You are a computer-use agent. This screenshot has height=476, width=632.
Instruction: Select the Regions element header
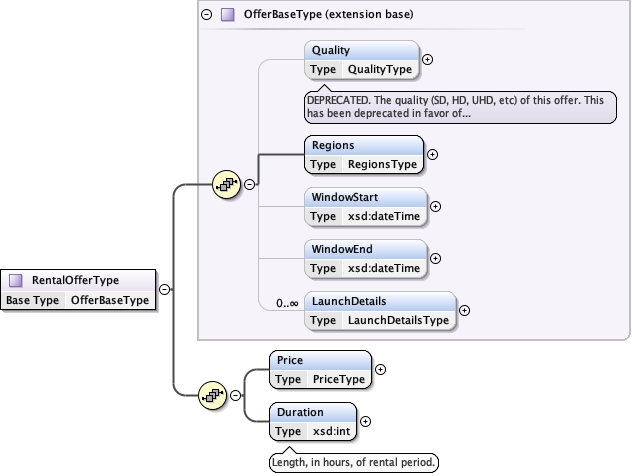364,146
